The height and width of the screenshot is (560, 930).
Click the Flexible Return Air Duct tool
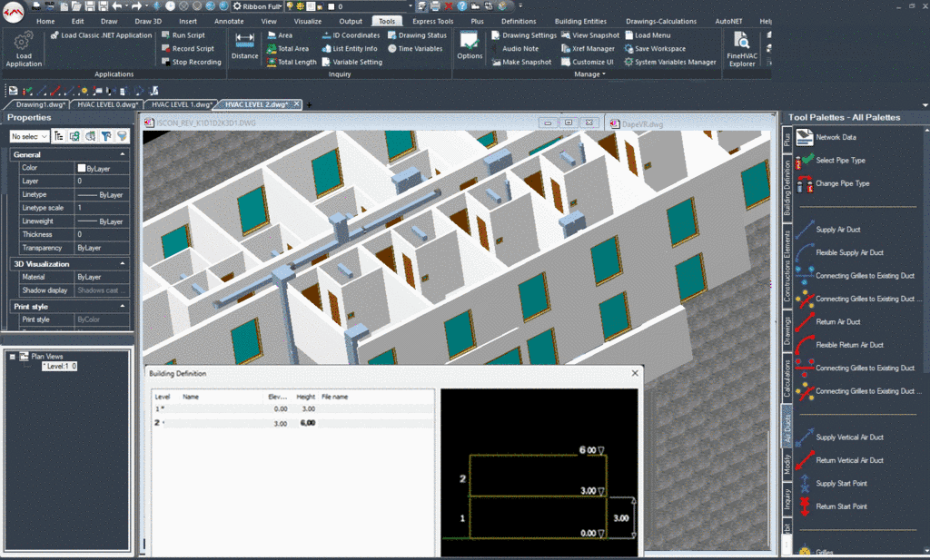(849, 345)
